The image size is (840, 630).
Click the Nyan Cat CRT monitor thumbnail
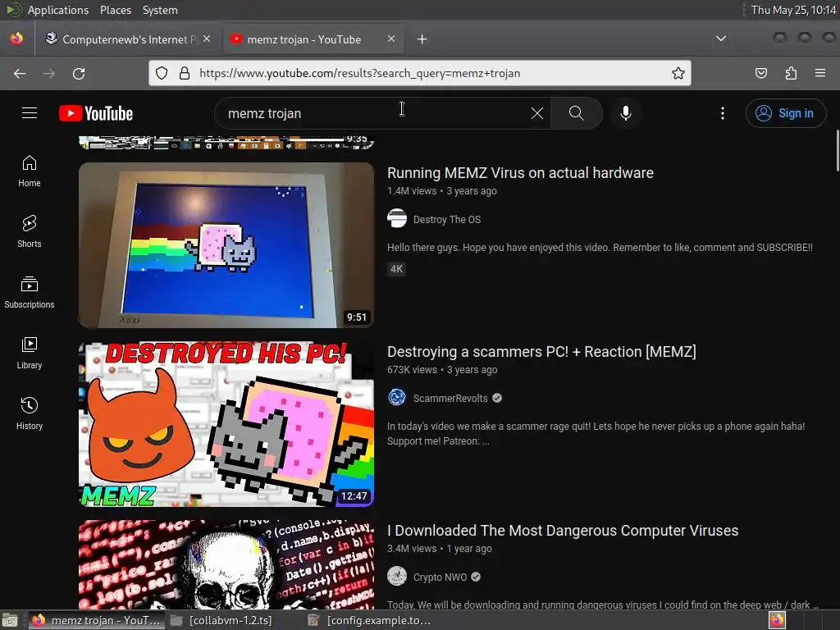click(x=226, y=244)
